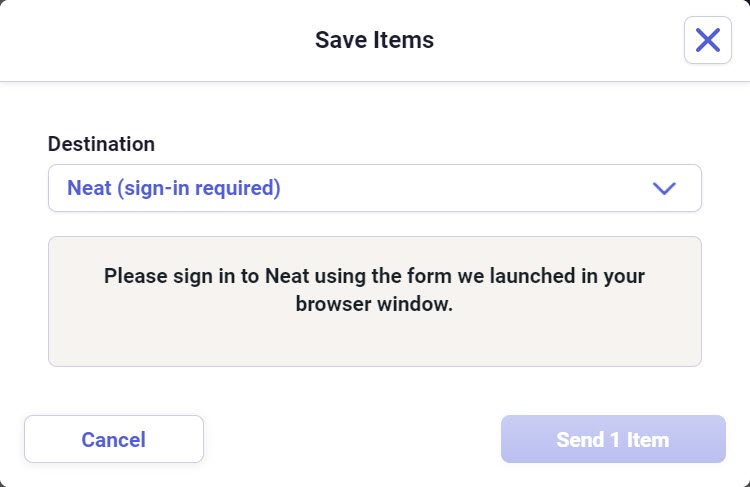Open the Neat (sign-in required) combo box

click(x=374, y=188)
